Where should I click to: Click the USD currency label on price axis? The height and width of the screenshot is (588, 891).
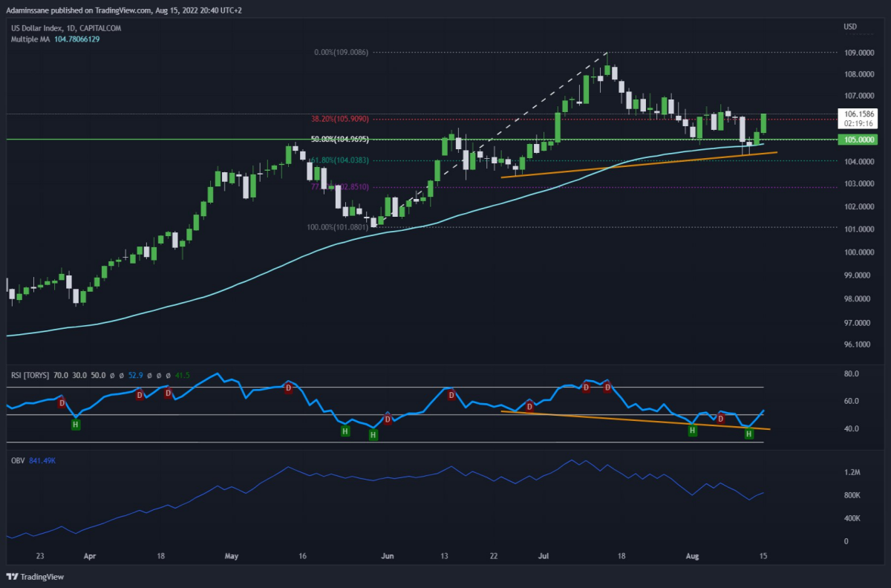click(x=850, y=27)
